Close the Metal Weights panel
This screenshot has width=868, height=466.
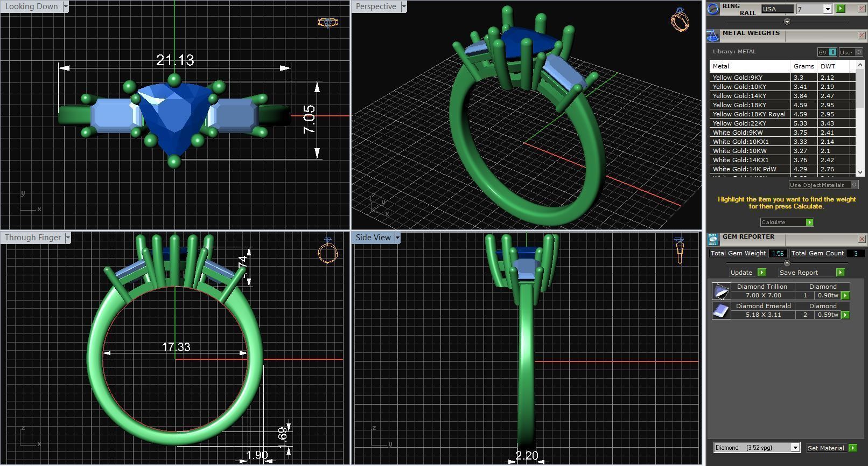(x=862, y=36)
